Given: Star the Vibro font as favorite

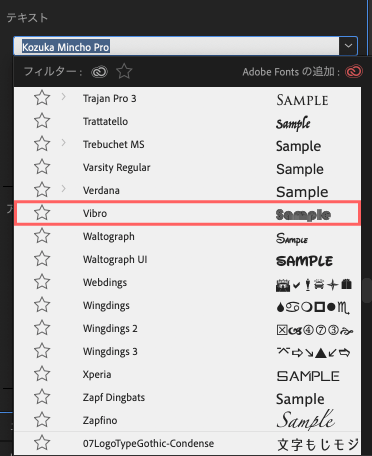Looking at the screenshot, I should pyautogui.click(x=42, y=213).
